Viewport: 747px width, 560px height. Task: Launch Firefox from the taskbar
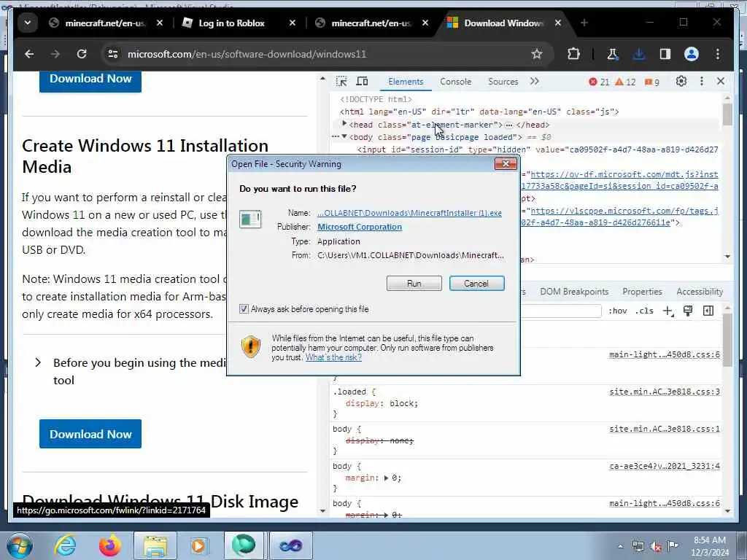coord(110,545)
